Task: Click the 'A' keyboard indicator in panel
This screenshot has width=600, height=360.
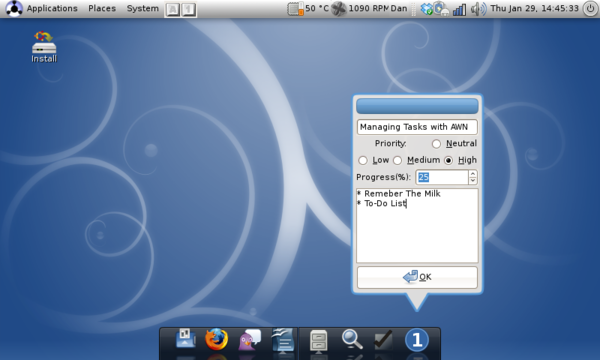Action: 173,10
